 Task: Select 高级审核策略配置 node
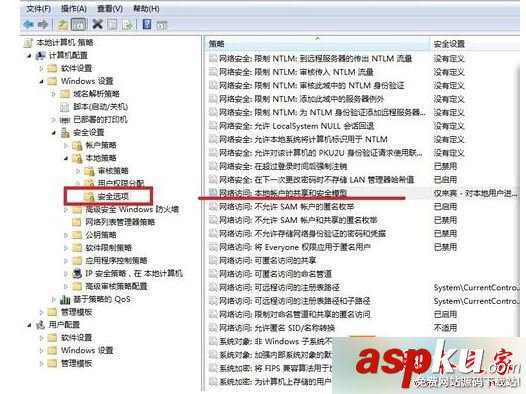pyautogui.click(x=116, y=286)
